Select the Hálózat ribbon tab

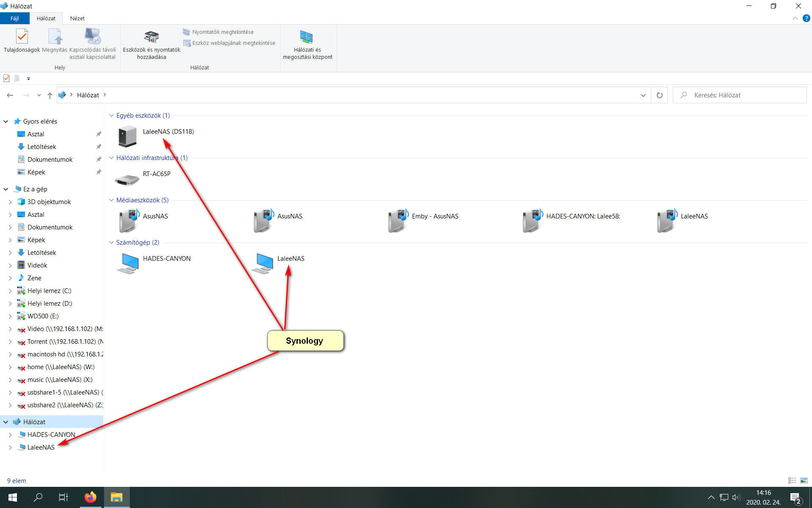pos(46,18)
